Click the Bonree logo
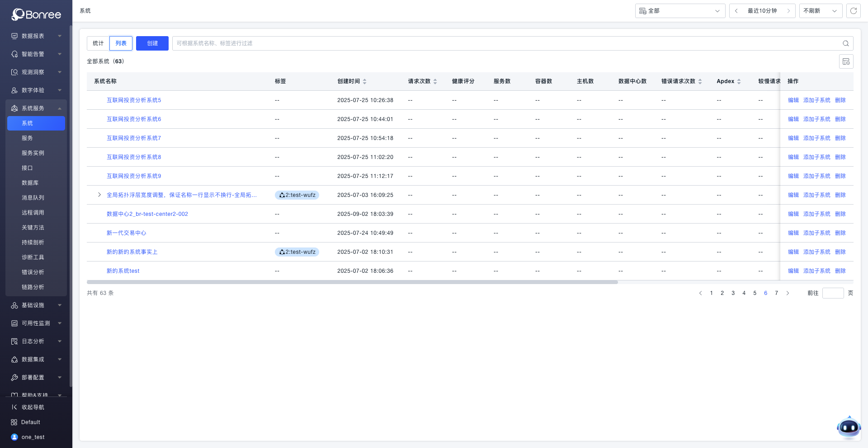 tap(36, 14)
